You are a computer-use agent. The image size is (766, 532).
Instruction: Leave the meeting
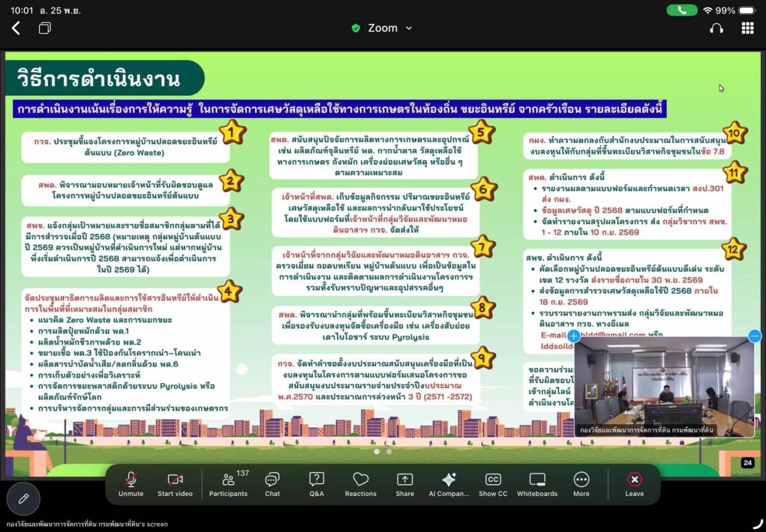[x=634, y=484]
